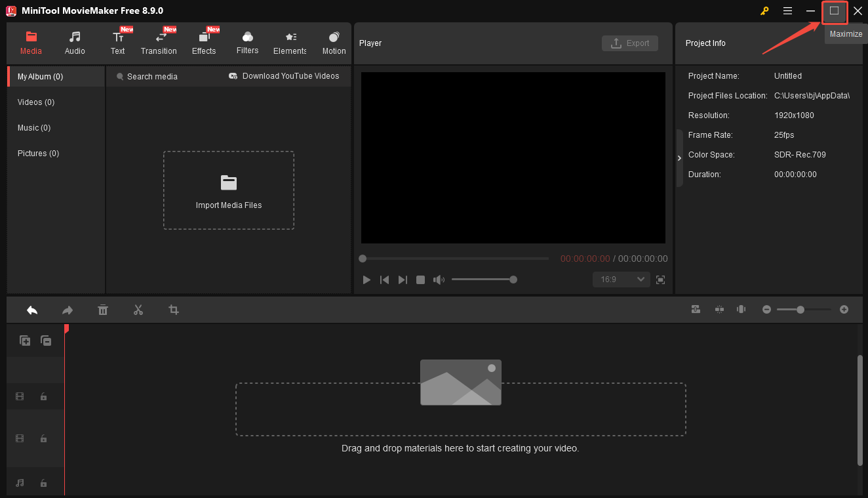Collapse the Project Info panel arrow
Image resolution: width=868 pixels, height=498 pixels.
(x=679, y=158)
